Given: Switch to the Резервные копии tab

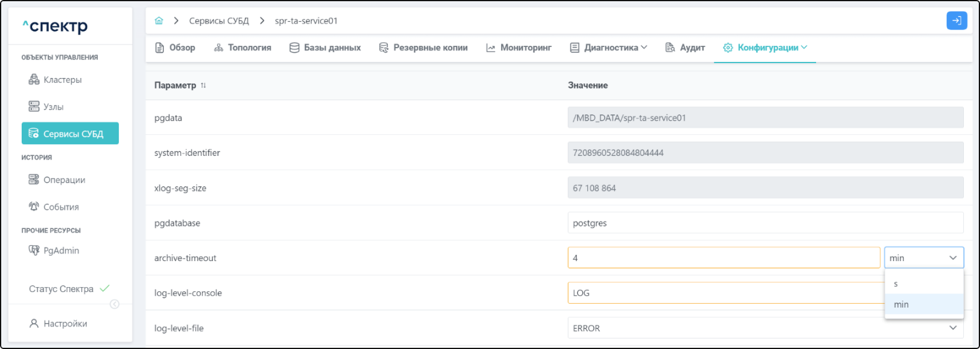Looking at the screenshot, I should 423,48.
